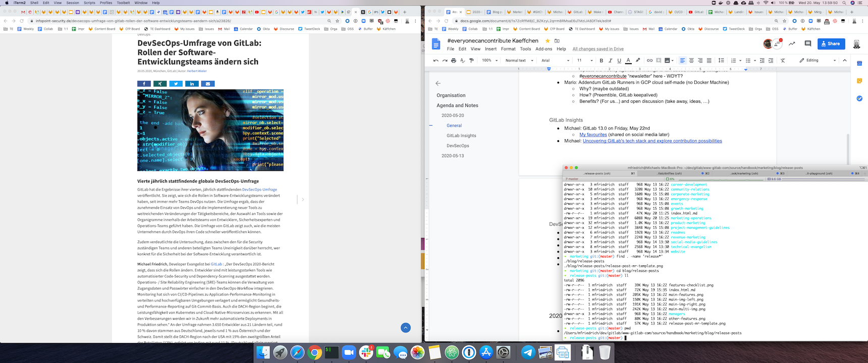Click the insert link icon
Viewport: 868px width, 363px height.
point(649,60)
